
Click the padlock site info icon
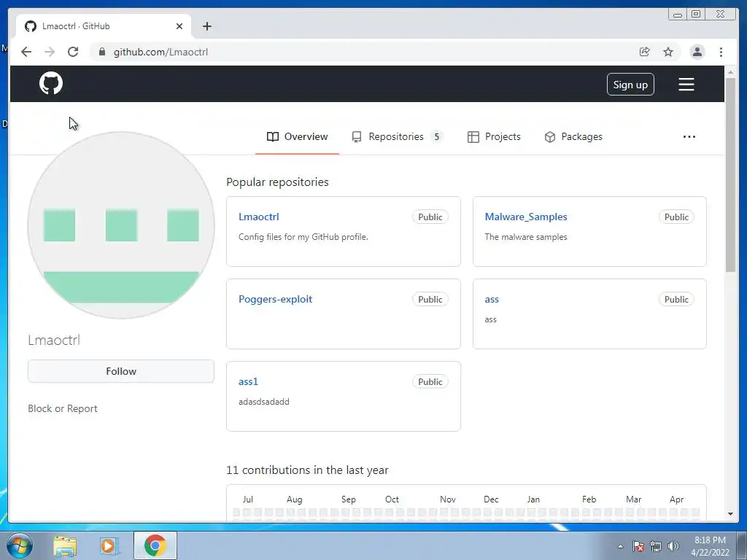point(101,52)
